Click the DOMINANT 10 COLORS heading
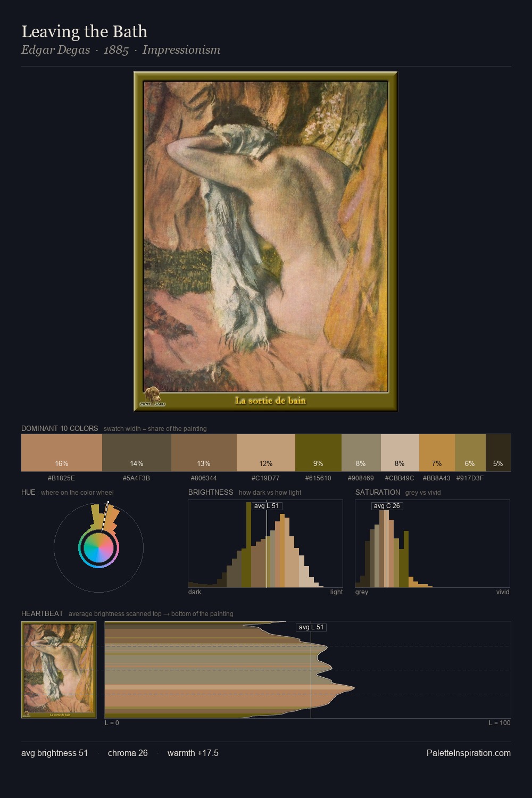 pyautogui.click(x=60, y=428)
